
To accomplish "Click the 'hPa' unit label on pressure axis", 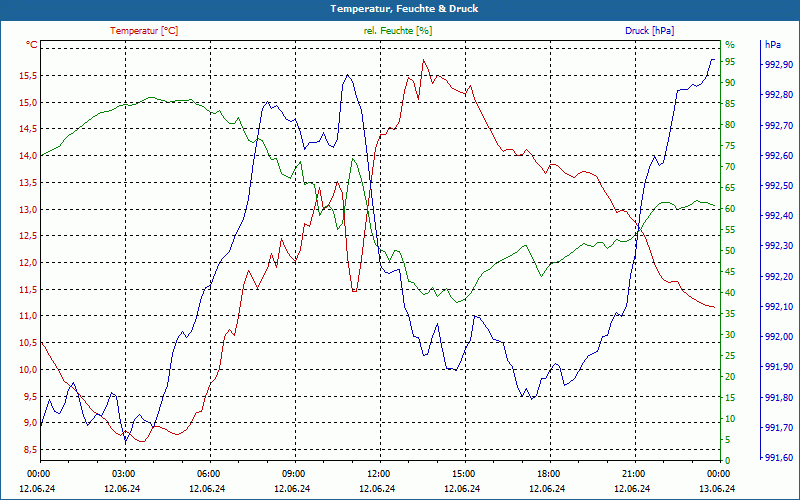I will [772, 45].
